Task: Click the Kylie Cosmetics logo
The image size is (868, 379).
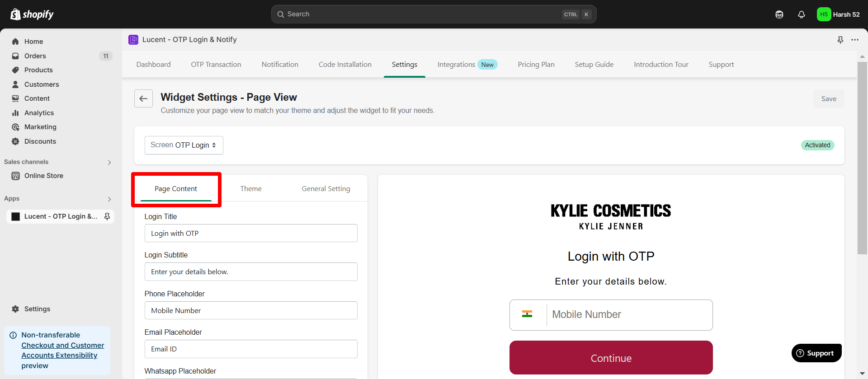Action: pyautogui.click(x=611, y=217)
